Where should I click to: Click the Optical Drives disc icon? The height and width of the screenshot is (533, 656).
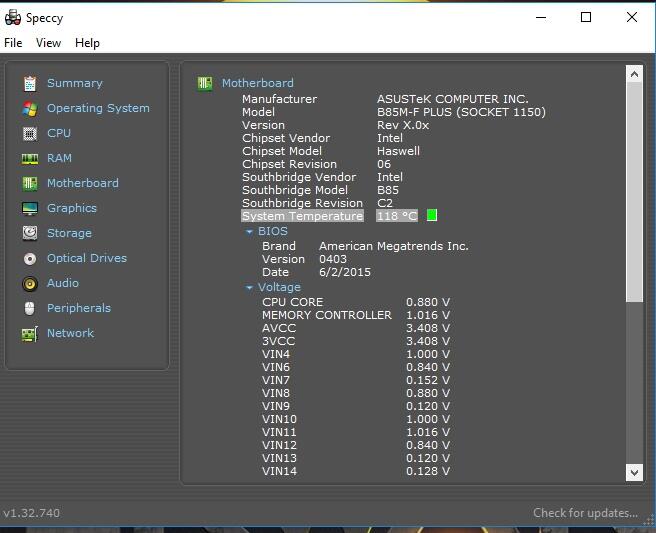click(x=30, y=259)
